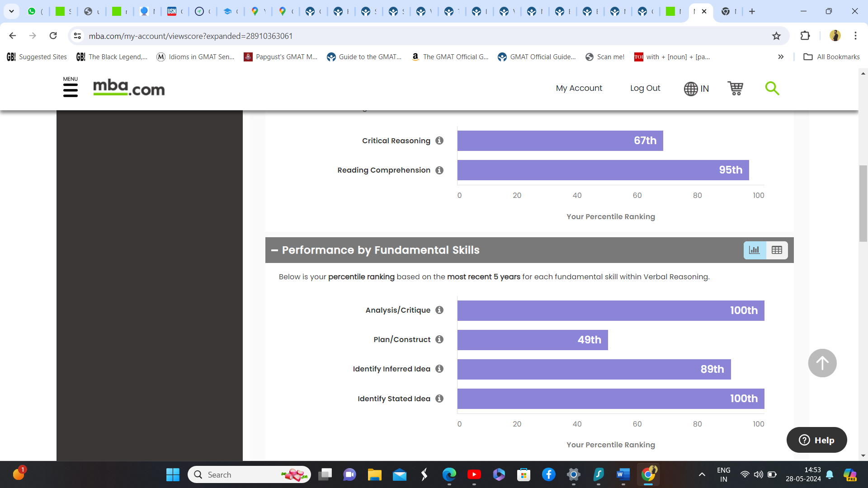Open tab search dropdown arrow
This screenshot has height=488, width=868.
[x=11, y=11]
